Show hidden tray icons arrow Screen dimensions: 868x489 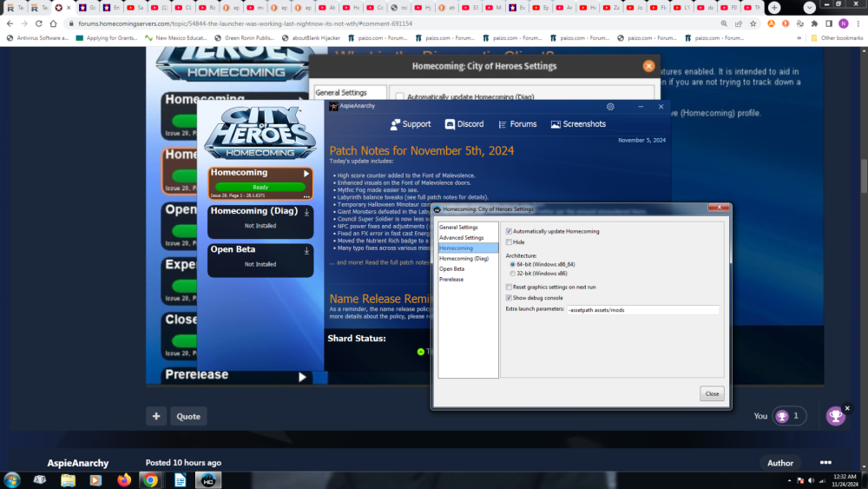click(x=789, y=480)
